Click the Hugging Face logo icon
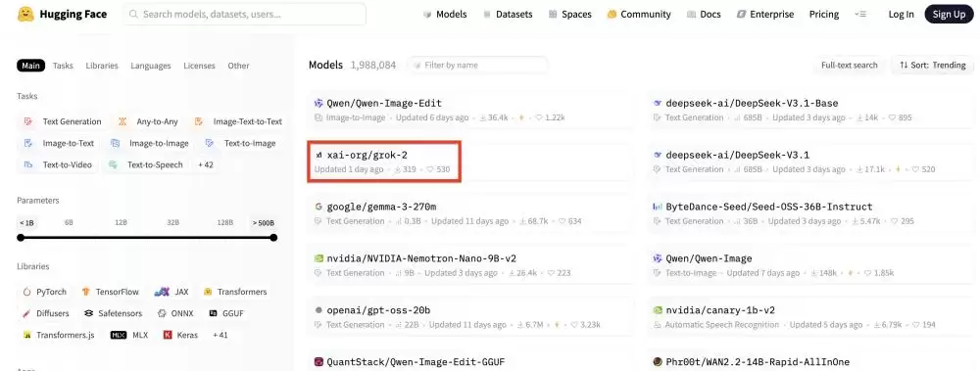The height and width of the screenshot is (371, 980). (25, 14)
